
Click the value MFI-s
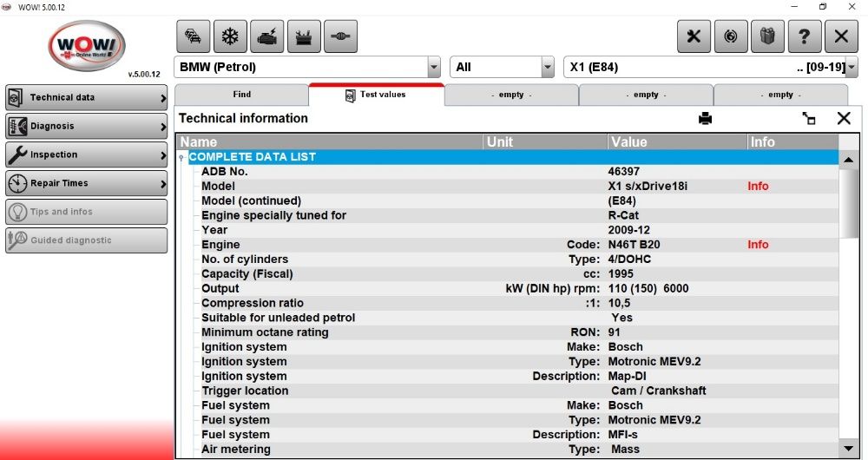point(622,435)
